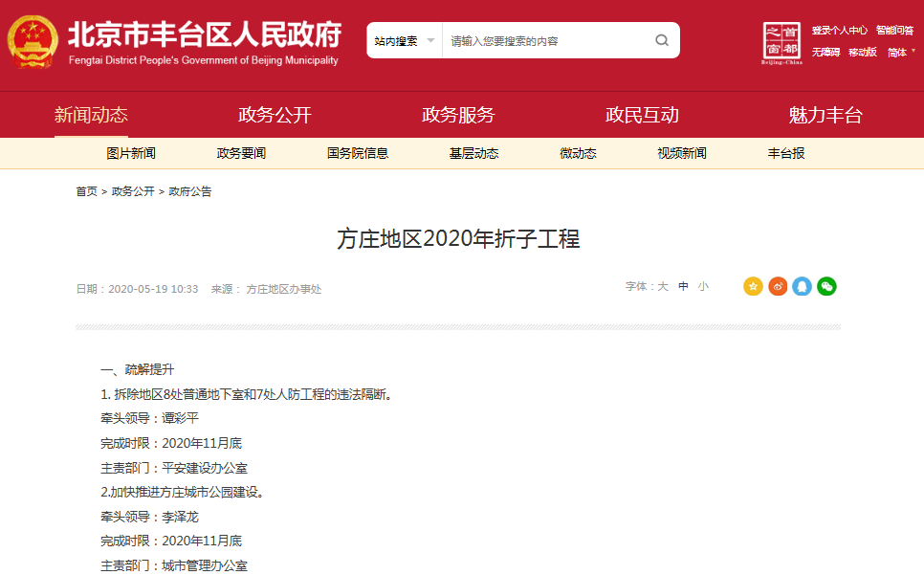This screenshot has width=924, height=575.
Task: Open the 首都之窗 Beijing-China portal logo
Action: (x=781, y=40)
